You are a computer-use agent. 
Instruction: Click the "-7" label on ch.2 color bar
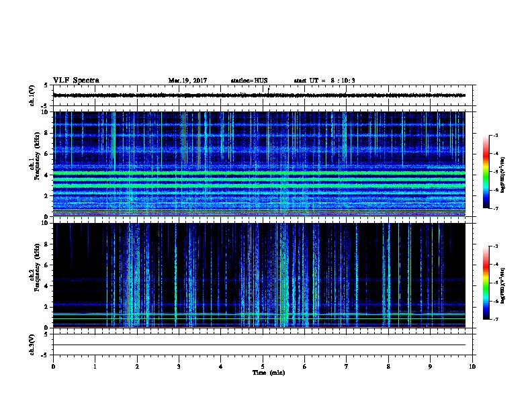(495, 320)
